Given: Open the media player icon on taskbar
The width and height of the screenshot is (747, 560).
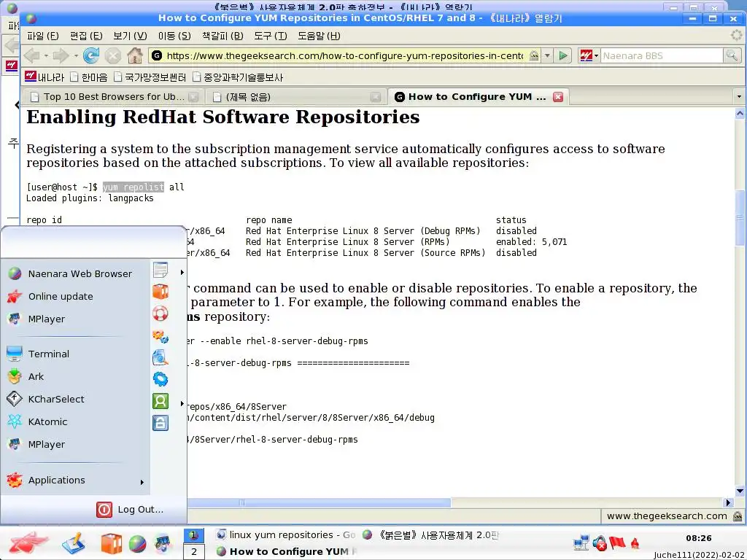Looking at the screenshot, I should coord(163,544).
